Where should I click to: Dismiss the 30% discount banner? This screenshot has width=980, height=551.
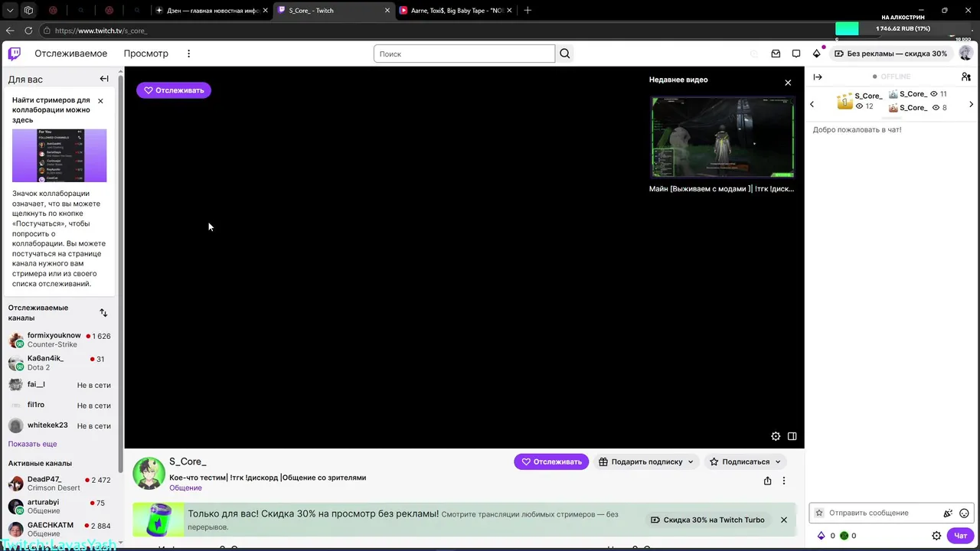(x=784, y=520)
